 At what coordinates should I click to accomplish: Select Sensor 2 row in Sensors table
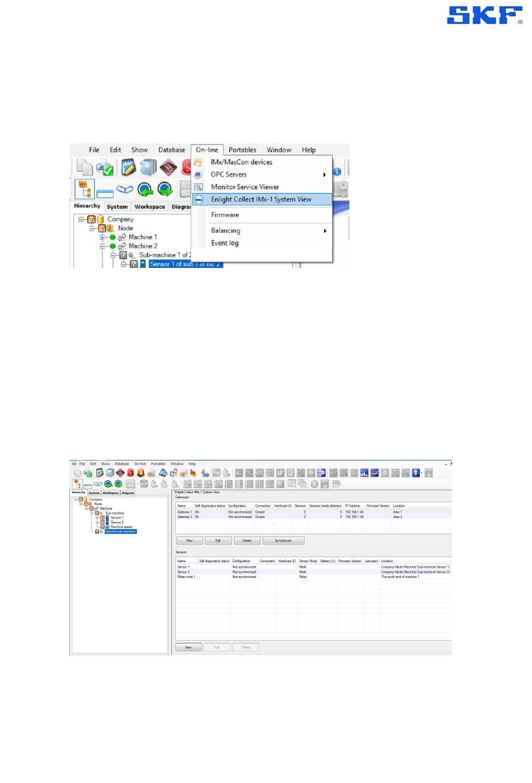pyautogui.click(x=314, y=572)
